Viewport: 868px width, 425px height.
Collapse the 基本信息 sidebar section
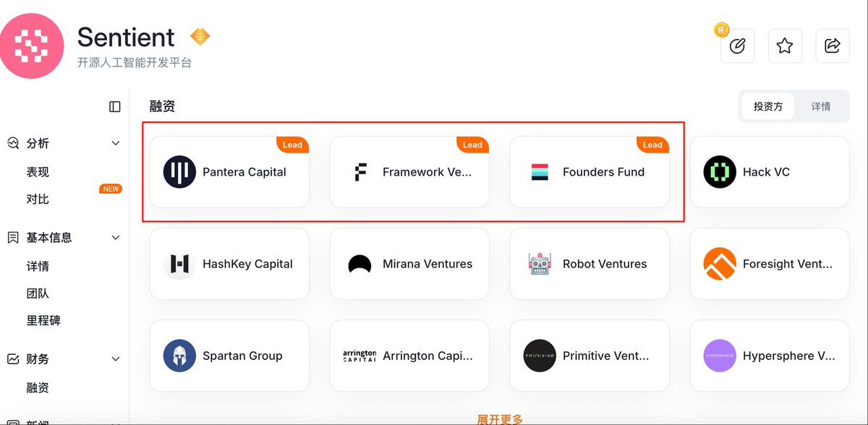(116, 237)
